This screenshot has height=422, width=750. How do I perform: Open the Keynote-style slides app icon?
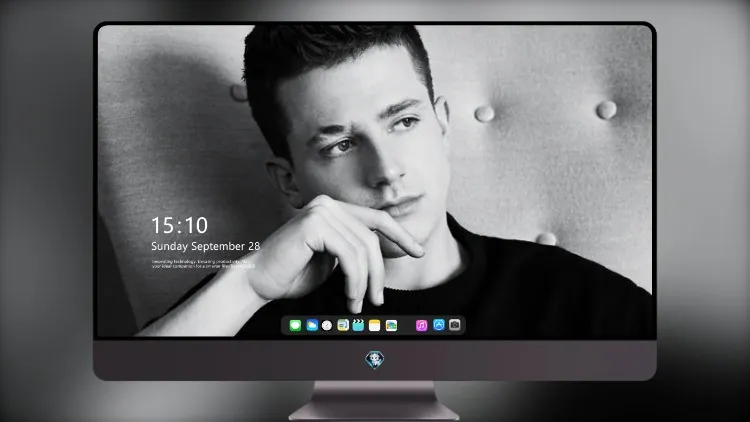click(x=343, y=325)
